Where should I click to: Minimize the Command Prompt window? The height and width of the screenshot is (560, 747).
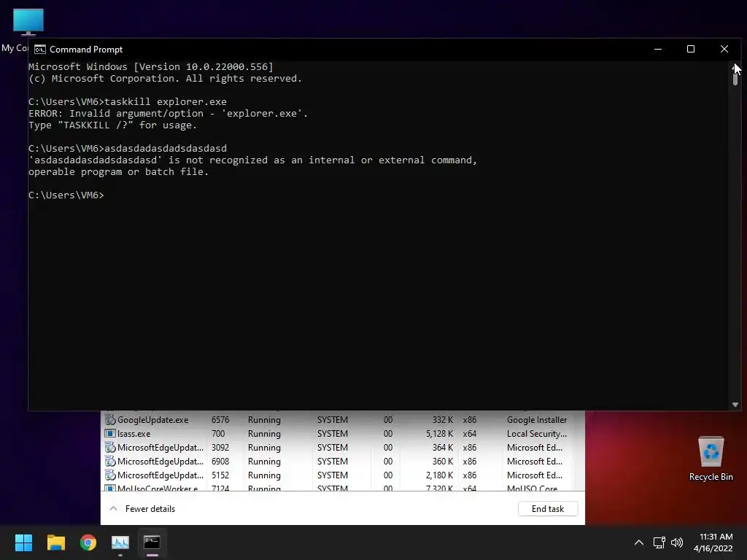658,49
